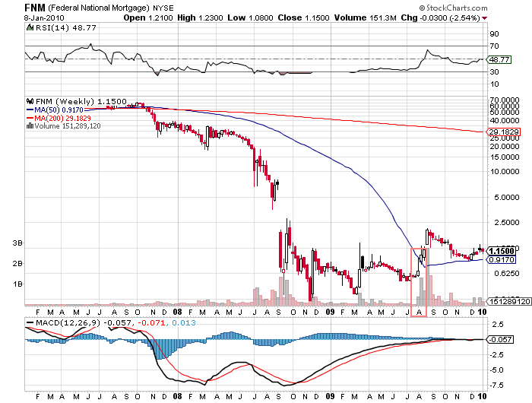Click the -0.071 MACD signal value
The image size is (532, 403).
(x=152, y=322)
